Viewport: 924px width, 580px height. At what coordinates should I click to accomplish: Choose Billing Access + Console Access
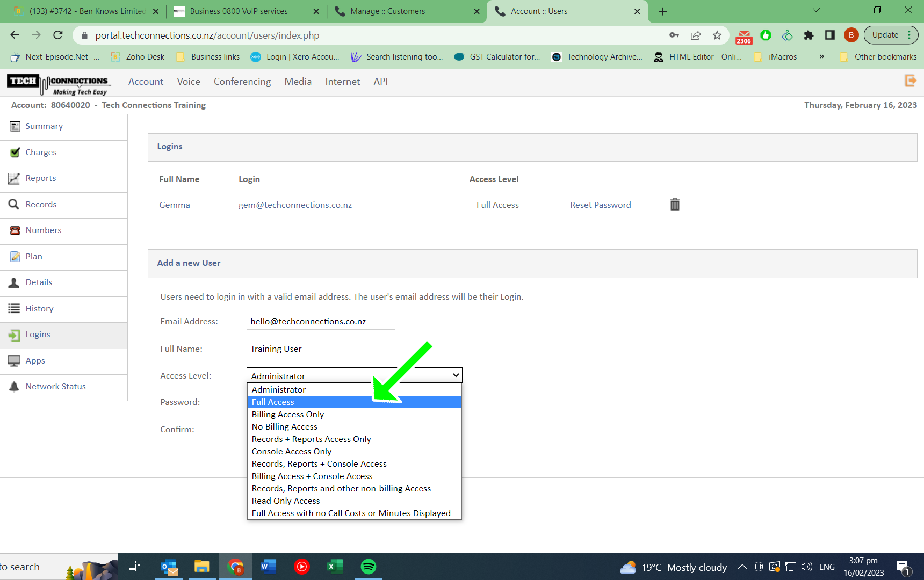(x=355, y=476)
